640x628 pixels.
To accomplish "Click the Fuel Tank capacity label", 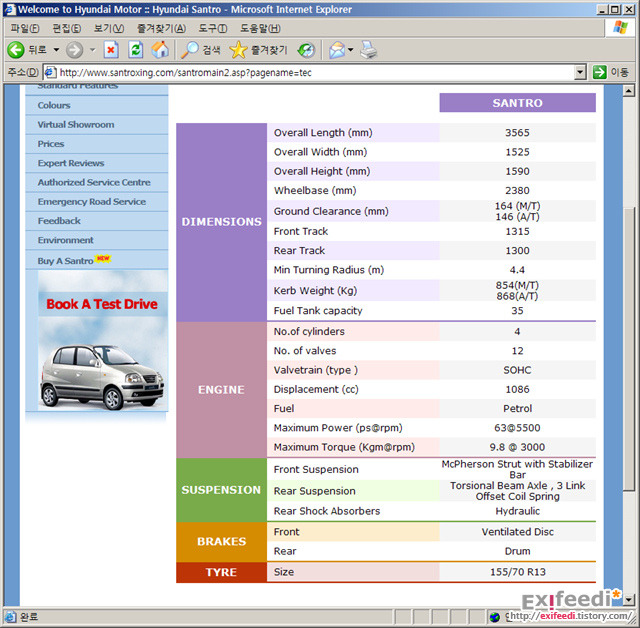I will coord(318,311).
